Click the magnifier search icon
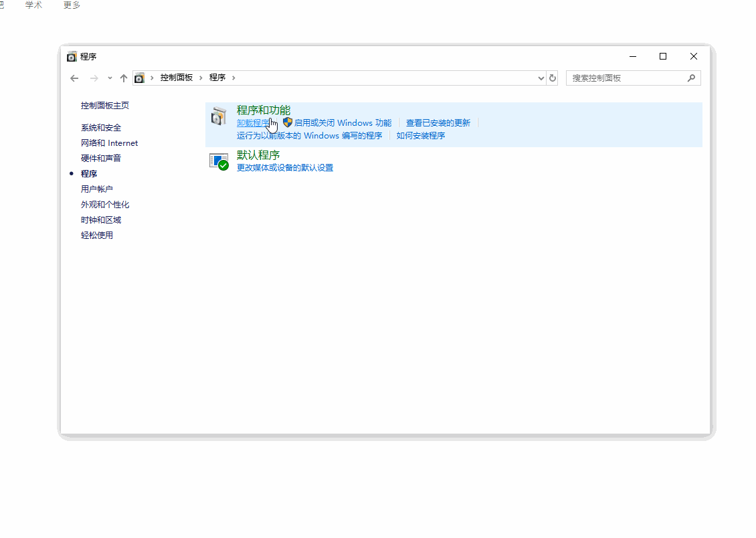The height and width of the screenshot is (538, 756). pyautogui.click(x=691, y=78)
